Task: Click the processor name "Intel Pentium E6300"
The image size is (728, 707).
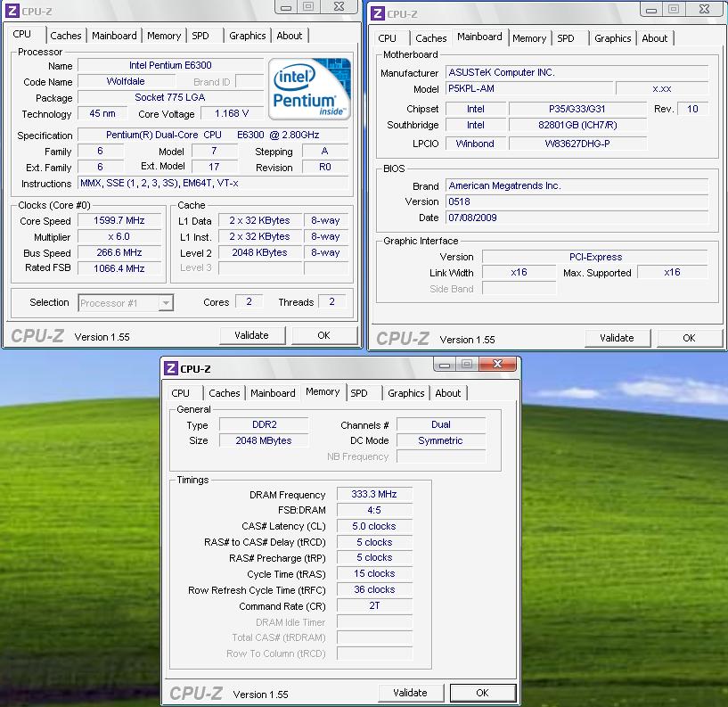Action: pos(170,65)
